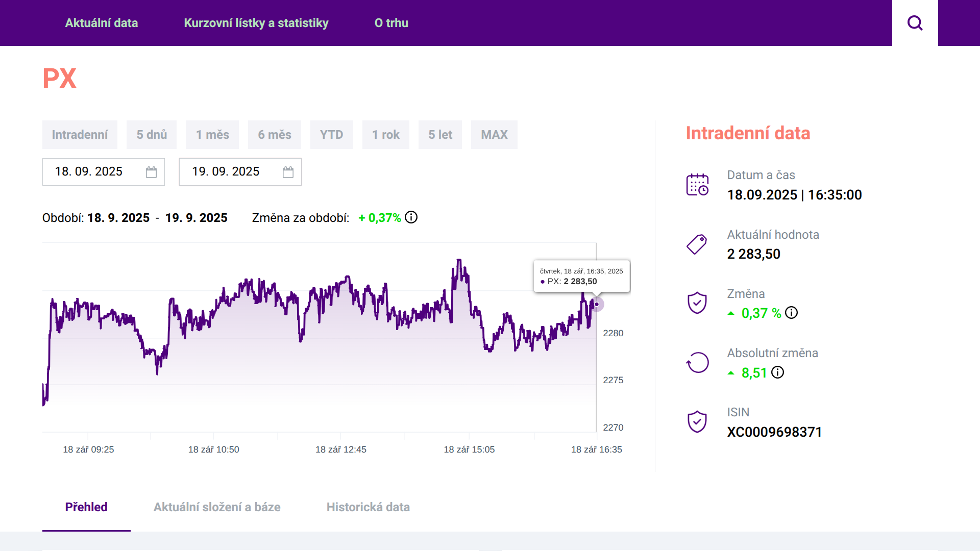Expand the Aktuální data menu
This screenshot has width=980, height=551.
tap(102, 23)
